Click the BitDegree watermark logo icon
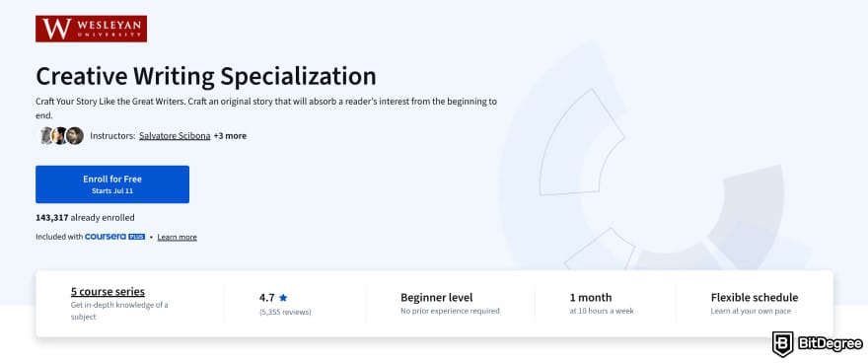Screen dimensions: 868x363 pos(783,343)
